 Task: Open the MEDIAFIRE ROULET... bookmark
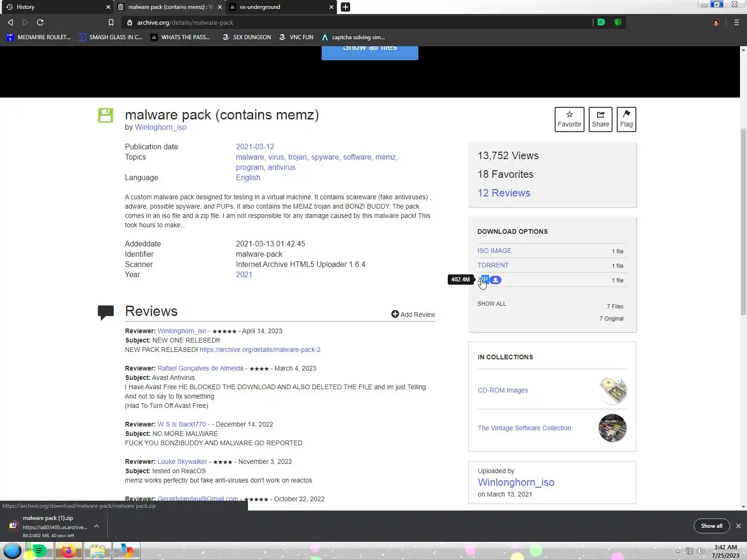point(39,37)
